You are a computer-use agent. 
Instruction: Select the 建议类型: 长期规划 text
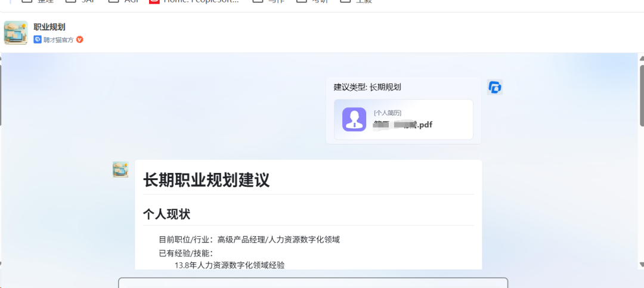click(367, 87)
